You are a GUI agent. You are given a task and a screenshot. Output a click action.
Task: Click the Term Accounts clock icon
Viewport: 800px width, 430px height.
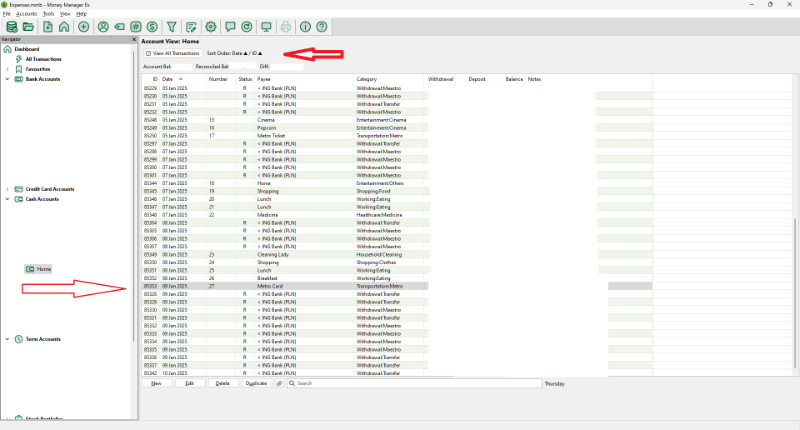[x=19, y=339]
